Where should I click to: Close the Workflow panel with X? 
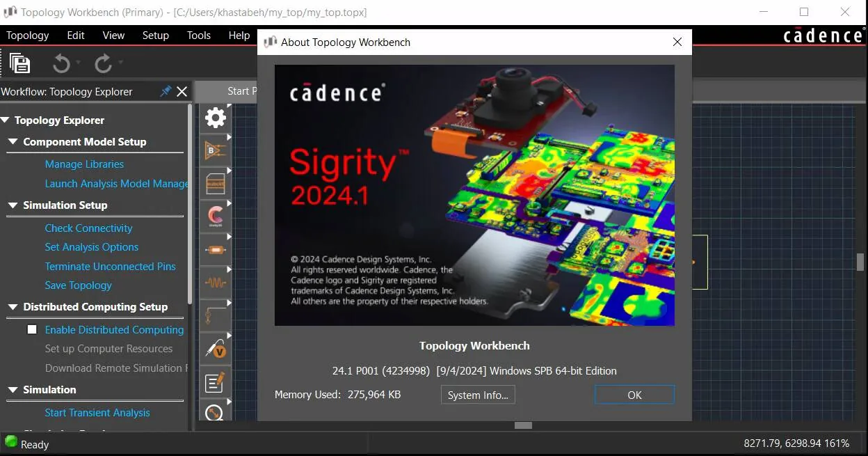(182, 91)
